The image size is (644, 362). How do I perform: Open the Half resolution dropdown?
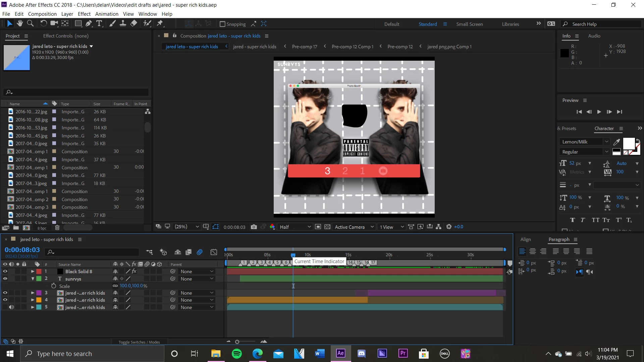click(x=295, y=227)
